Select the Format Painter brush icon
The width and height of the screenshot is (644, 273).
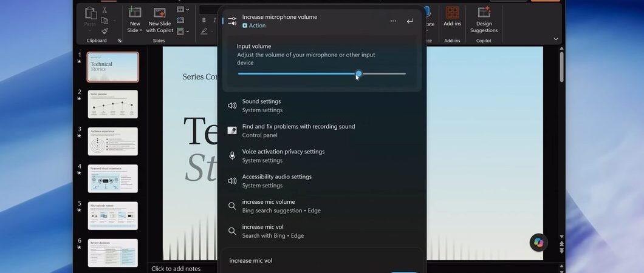104,31
